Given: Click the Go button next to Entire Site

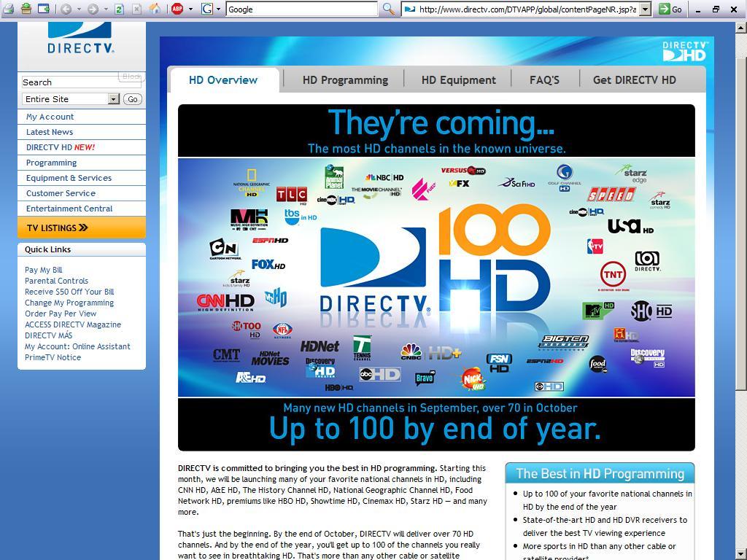Looking at the screenshot, I should [x=133, y=99].
